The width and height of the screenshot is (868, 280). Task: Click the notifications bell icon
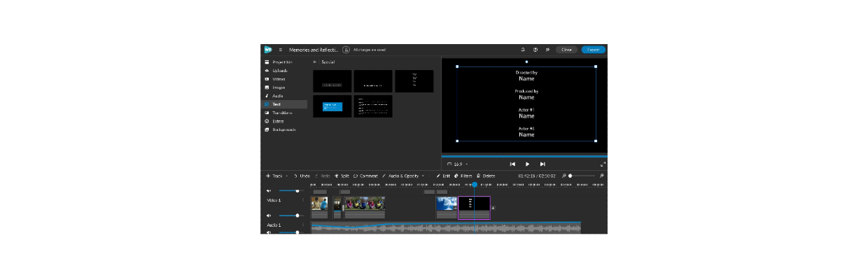click(x=523, y=50)
